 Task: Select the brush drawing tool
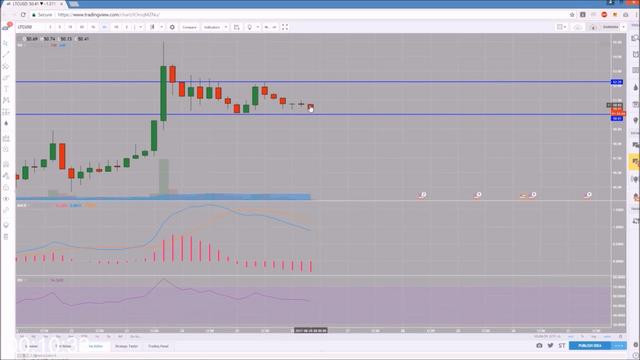click(x=6, y=78)
